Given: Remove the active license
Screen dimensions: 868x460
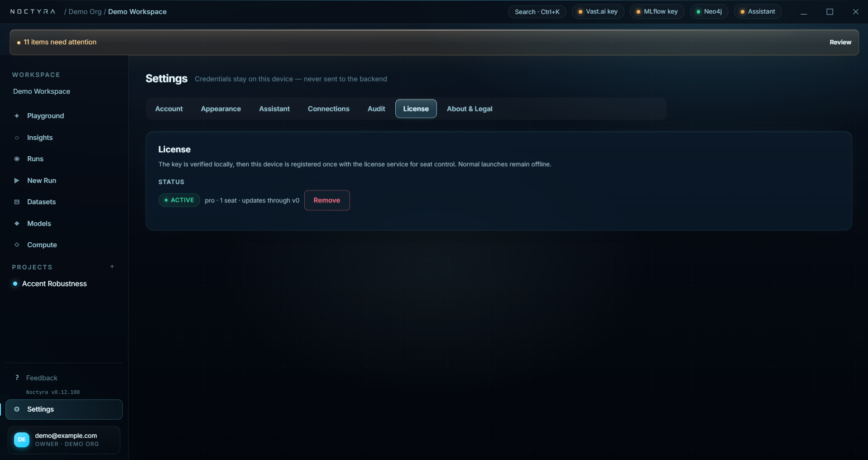Looking at the screenshot, I should 327,200.
